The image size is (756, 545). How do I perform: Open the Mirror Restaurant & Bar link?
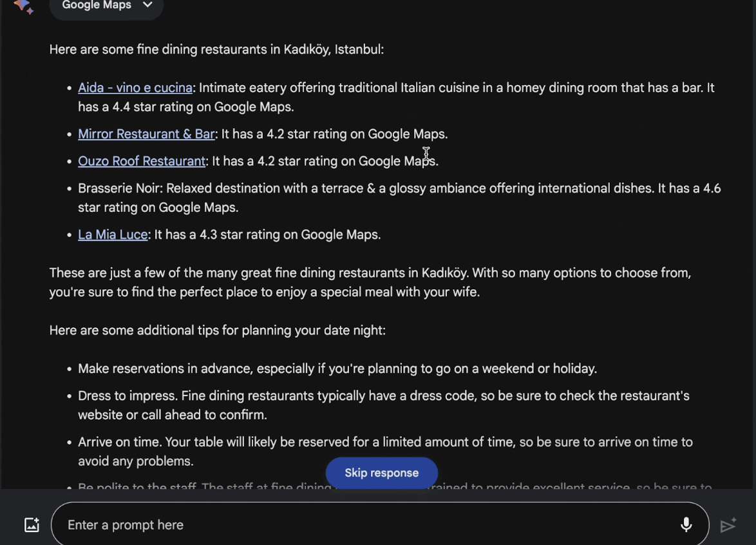[x=146, y=134]
